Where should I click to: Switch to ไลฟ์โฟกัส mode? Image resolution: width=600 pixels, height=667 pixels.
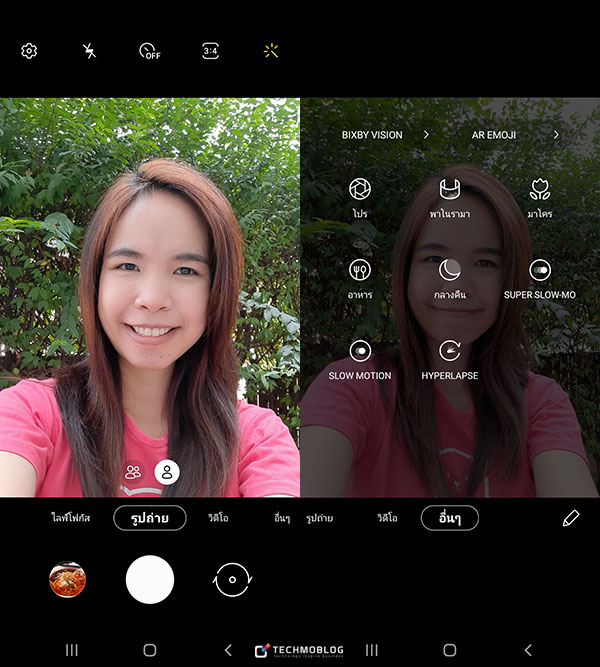pos(71,518)
